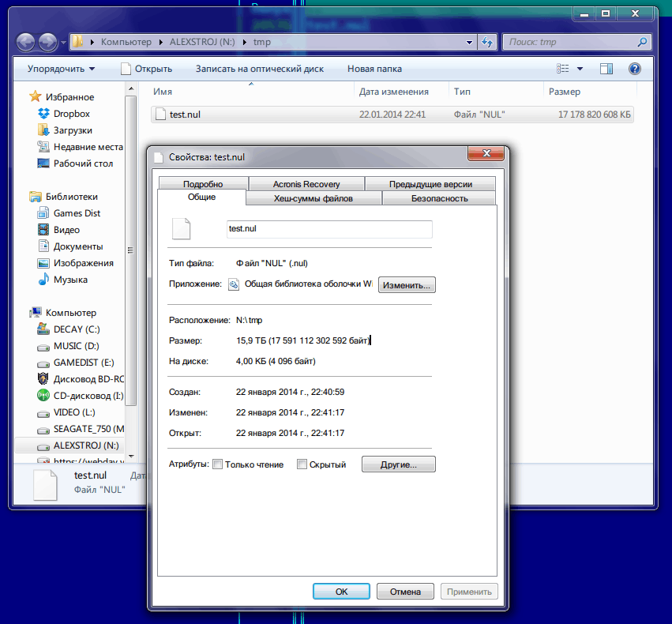Switch to the Acronis Recovery tab
Screen dimensions: 672x624
tap(306, 184)
